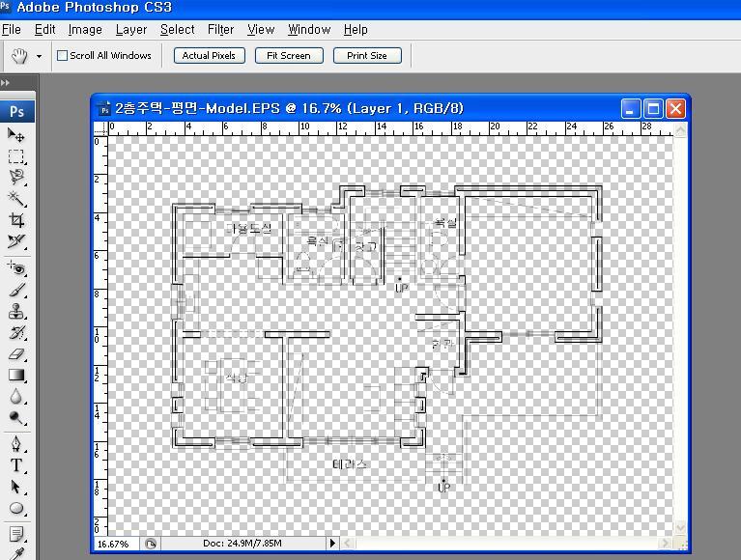Viewport: 741px width, 560px height.
Task: Maximize the document window
Action: [653, 109]
